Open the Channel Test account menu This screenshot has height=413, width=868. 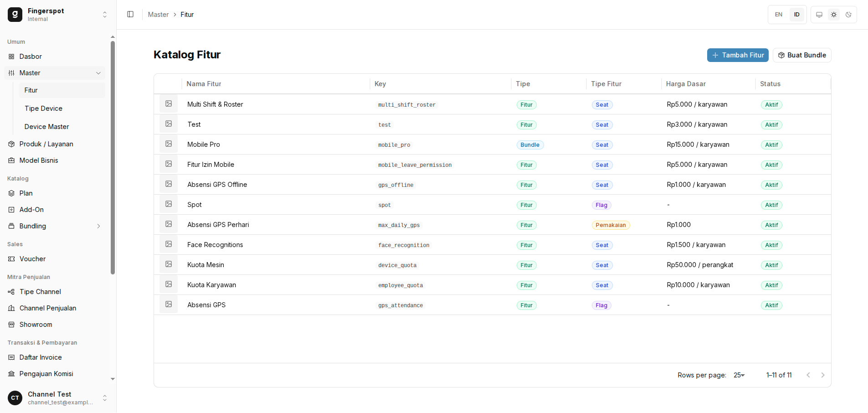[58, 398]
